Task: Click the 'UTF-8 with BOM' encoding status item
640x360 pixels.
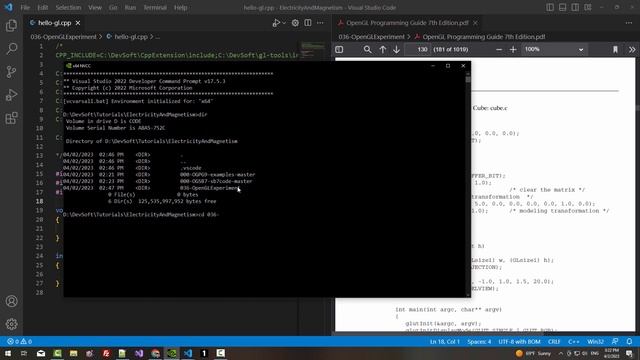Action: coord(519,342)
